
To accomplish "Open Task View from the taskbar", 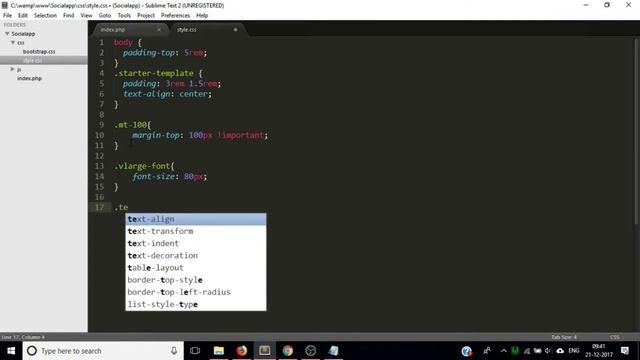I will coord(195,351).
